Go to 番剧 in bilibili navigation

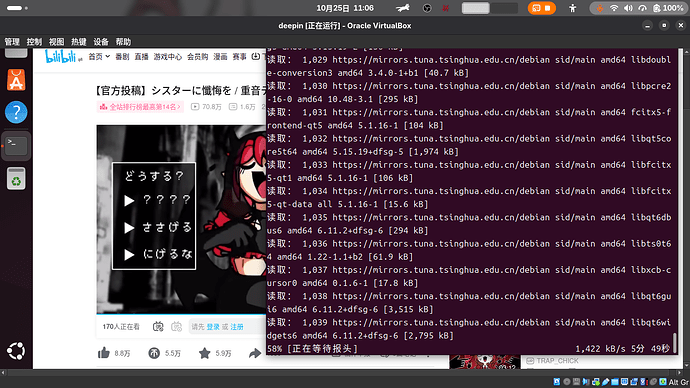122,56
